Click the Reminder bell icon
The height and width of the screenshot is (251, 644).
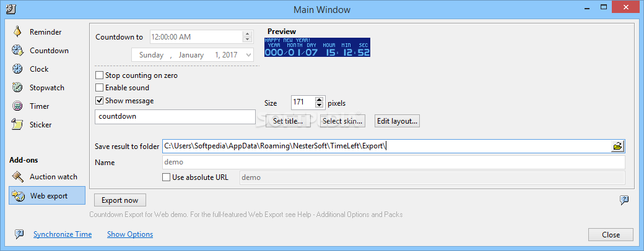tap(17, 32)
